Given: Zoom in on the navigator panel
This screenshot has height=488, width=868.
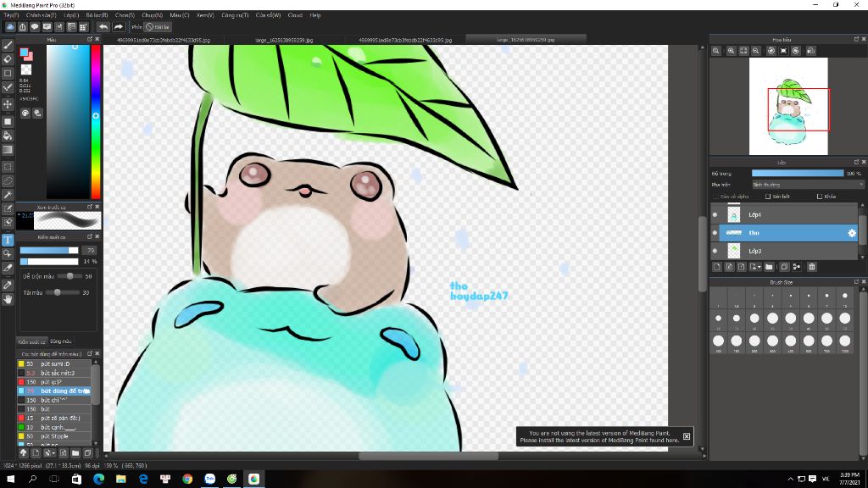Looking at the screenshot, I should click(x=732, y=50).
